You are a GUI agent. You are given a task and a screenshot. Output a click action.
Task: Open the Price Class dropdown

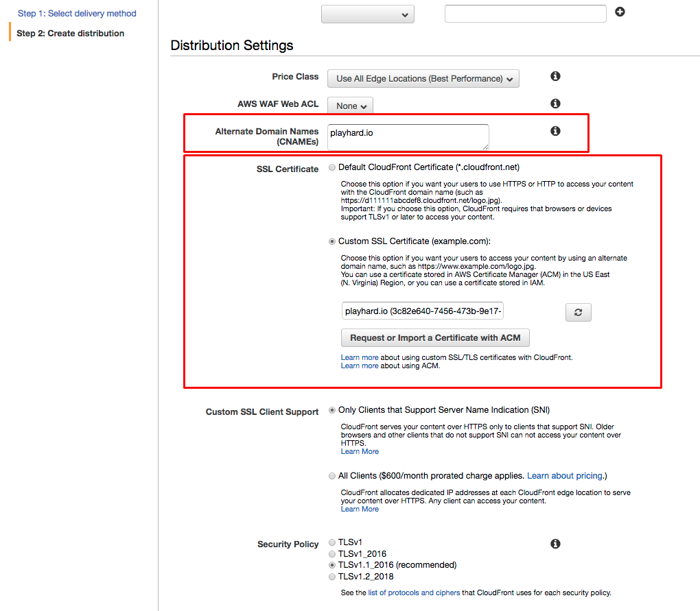click(x=423, y=78)
